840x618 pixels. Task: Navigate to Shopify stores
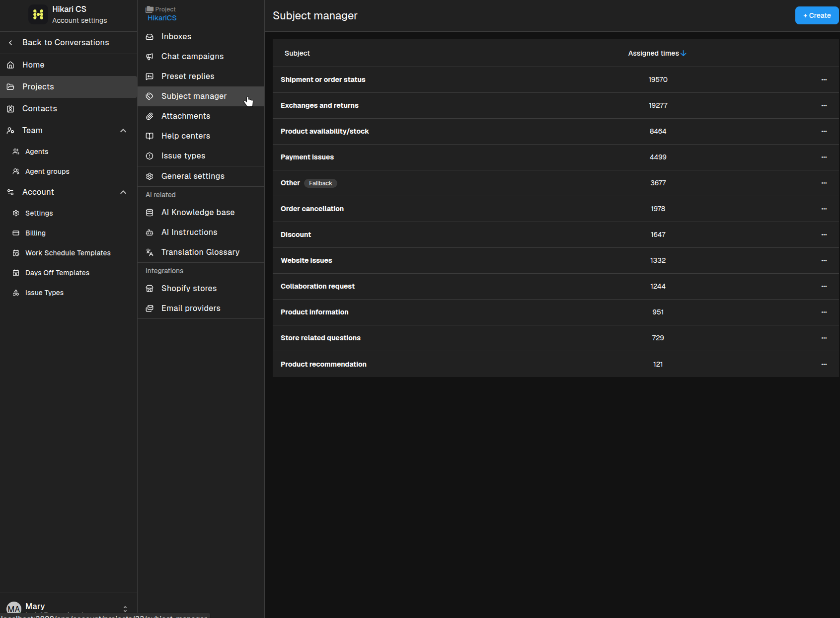[201, 289]
